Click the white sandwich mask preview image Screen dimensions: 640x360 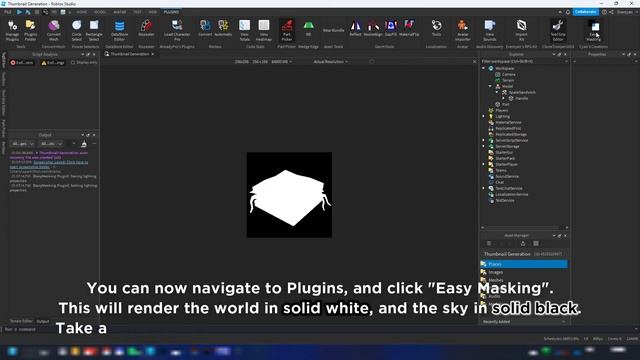click(x=289, y=195)
